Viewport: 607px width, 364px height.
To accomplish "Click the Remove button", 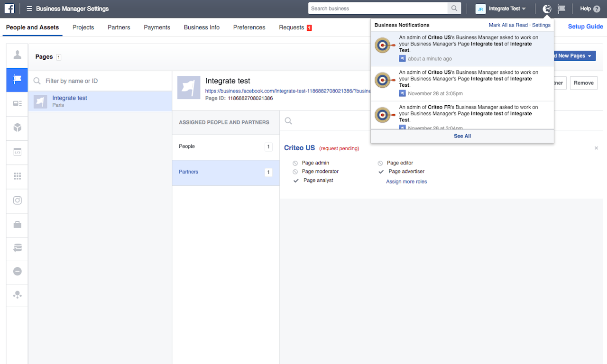I will point(584,83).
